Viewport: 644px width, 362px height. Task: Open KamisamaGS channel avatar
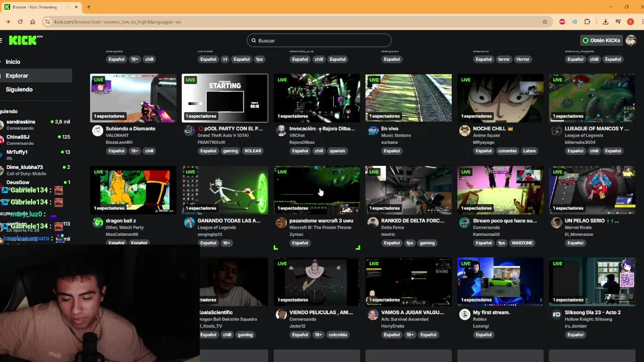pyautogui.click(x=465, y=223)
